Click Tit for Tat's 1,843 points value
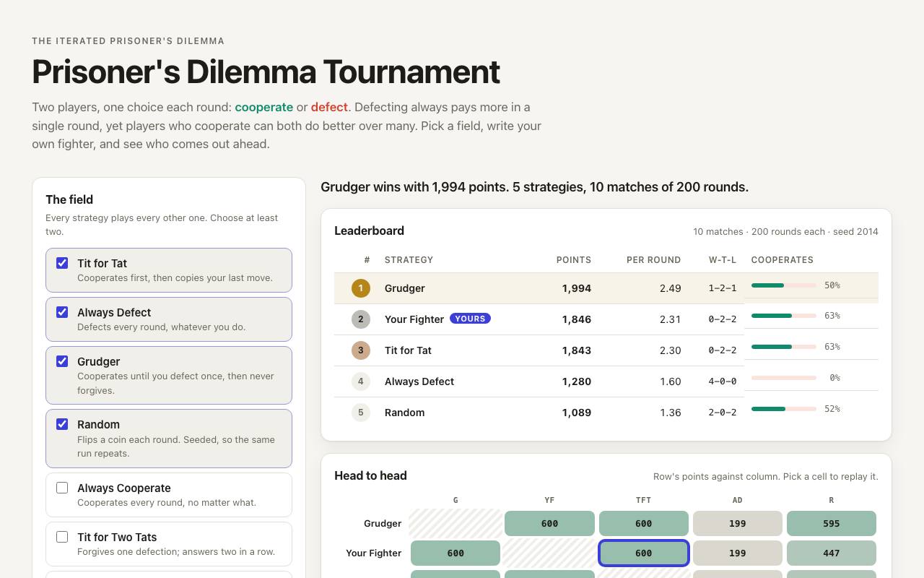This screenshot has width=924, height=578. (x=576, y=350)
